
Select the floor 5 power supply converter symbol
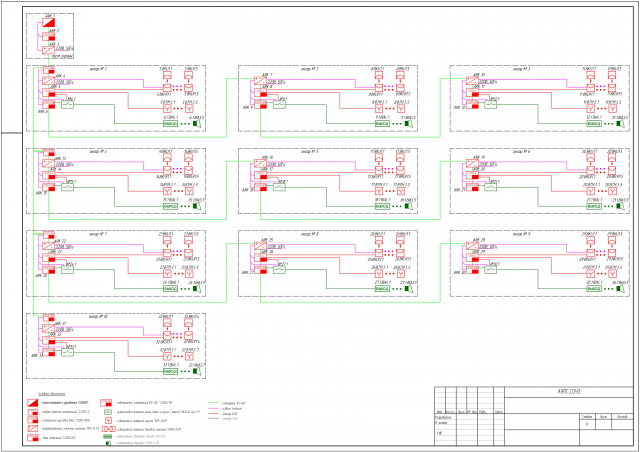pyautogui.click(x=260, y=163)
